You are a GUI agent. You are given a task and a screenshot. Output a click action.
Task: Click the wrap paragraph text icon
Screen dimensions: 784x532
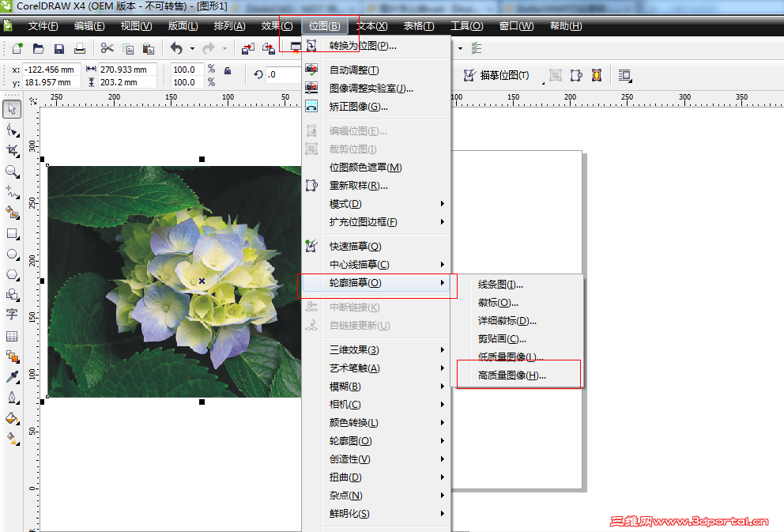[x=625, y=76]
